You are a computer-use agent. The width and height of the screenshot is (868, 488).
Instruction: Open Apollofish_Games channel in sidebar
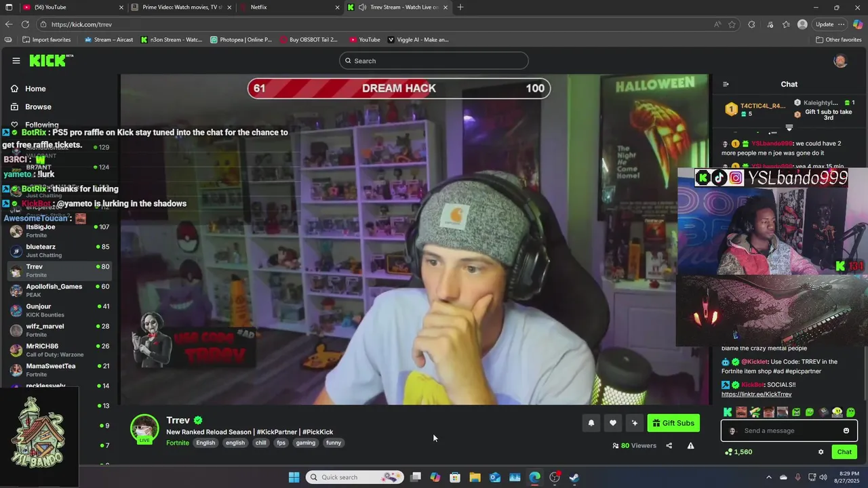59,290
